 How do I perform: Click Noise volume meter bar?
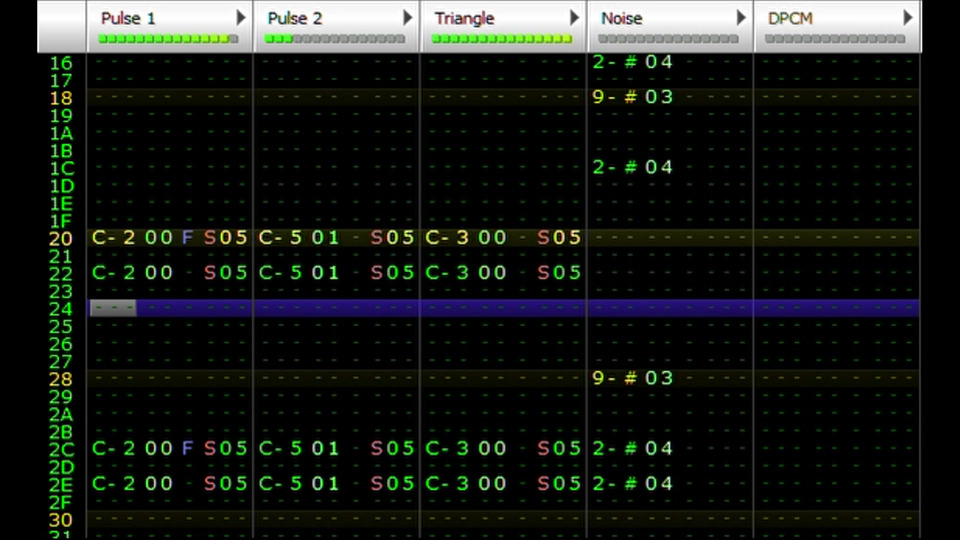(669, 39)
